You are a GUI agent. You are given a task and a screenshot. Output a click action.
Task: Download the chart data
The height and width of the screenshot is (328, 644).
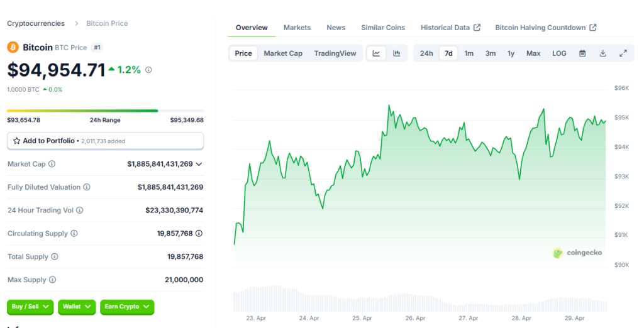(603, 53)
